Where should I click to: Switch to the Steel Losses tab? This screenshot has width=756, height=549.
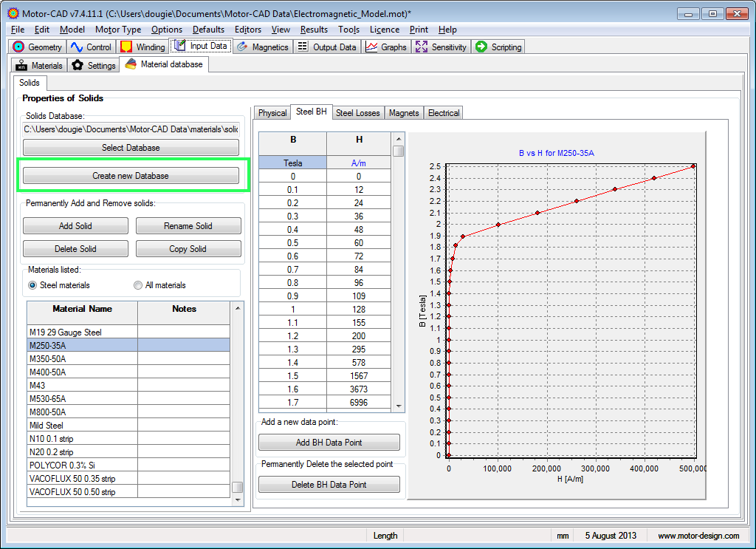click(x=357, y=113)
